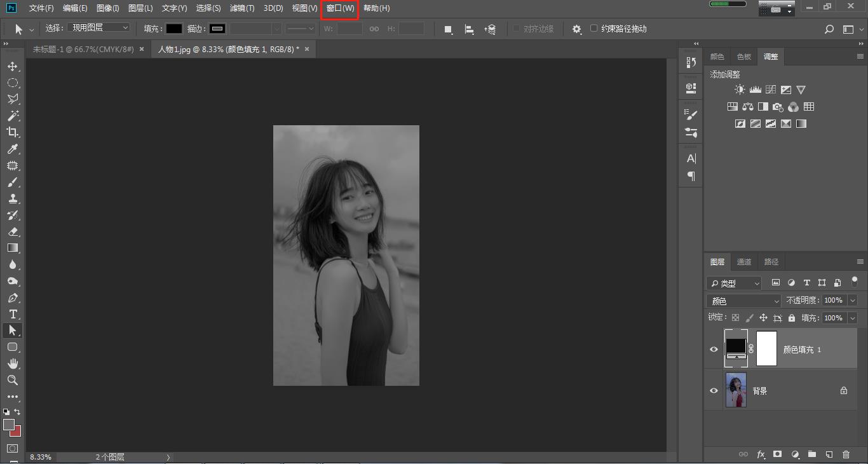Delete layer using trash icon
868x464 pixels.
[846, 454]
